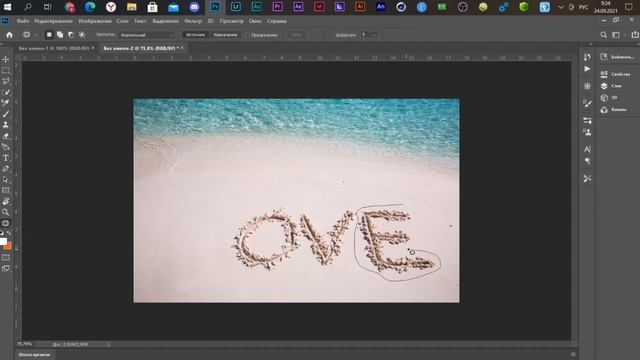Image resolution: width=640 pixels, height=360 pixels.
Task: Open the Фильтр menu
Action: coord(193,21)
